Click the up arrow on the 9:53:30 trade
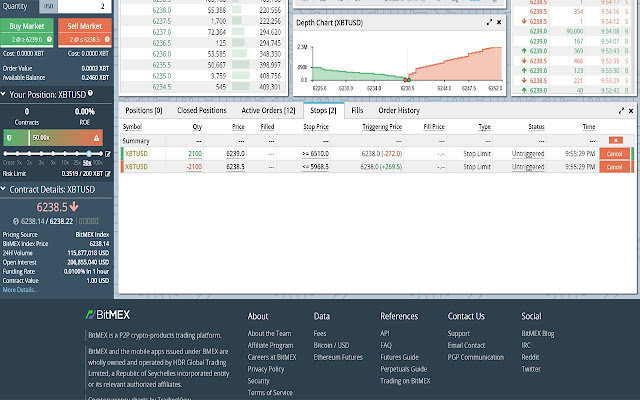This screenshot has width=640, height=400. point(524,71)
